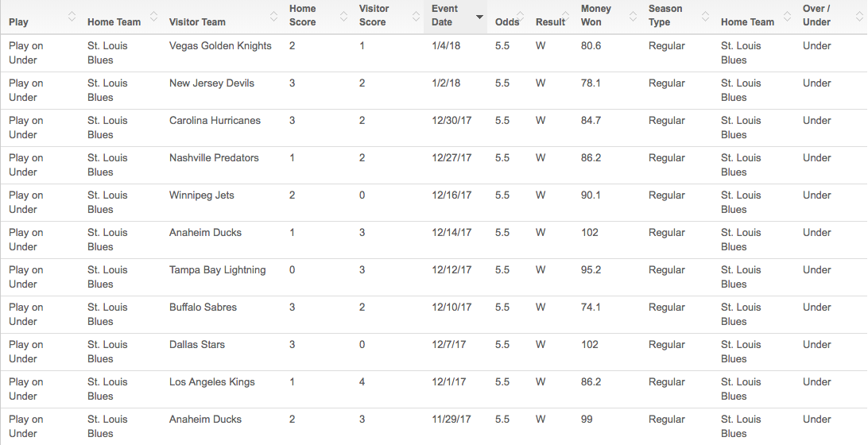Click the sort arrows next to Home Score
Screen dimensions: 868x445
[x=345, y=16]
